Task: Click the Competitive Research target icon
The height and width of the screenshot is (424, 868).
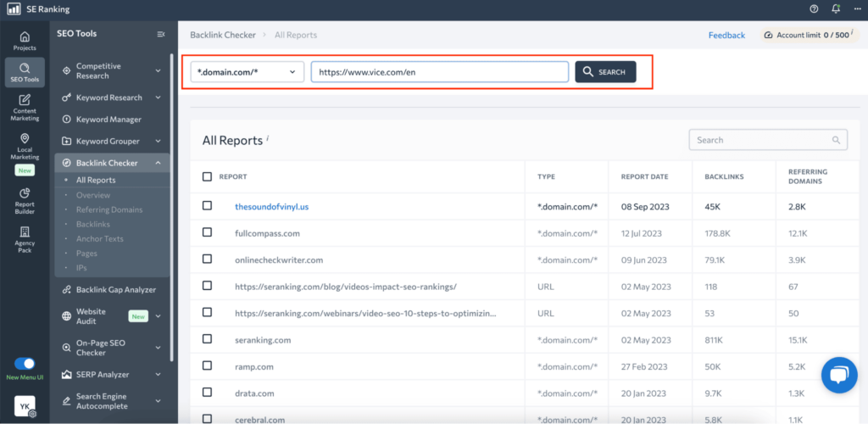Action: point(66,71)
